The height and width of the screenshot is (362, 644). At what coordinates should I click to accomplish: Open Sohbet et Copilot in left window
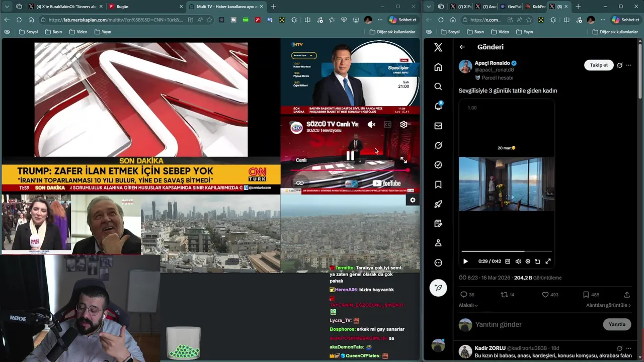coord(403,20)
